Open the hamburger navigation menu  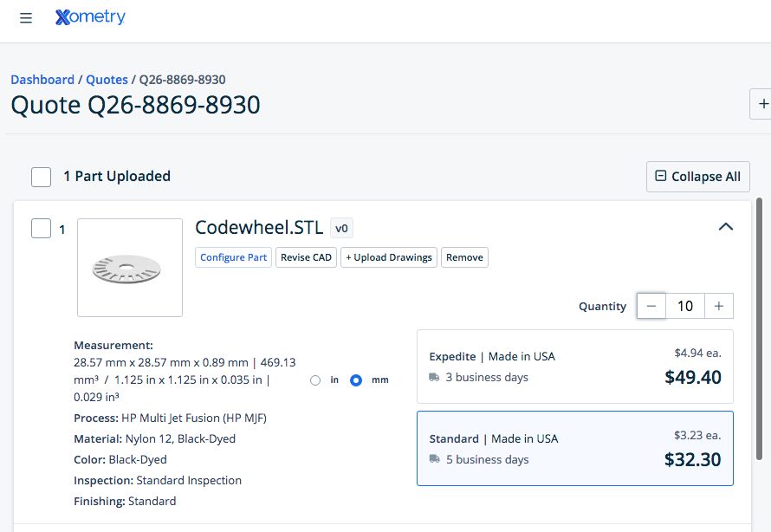coord(26,18)
